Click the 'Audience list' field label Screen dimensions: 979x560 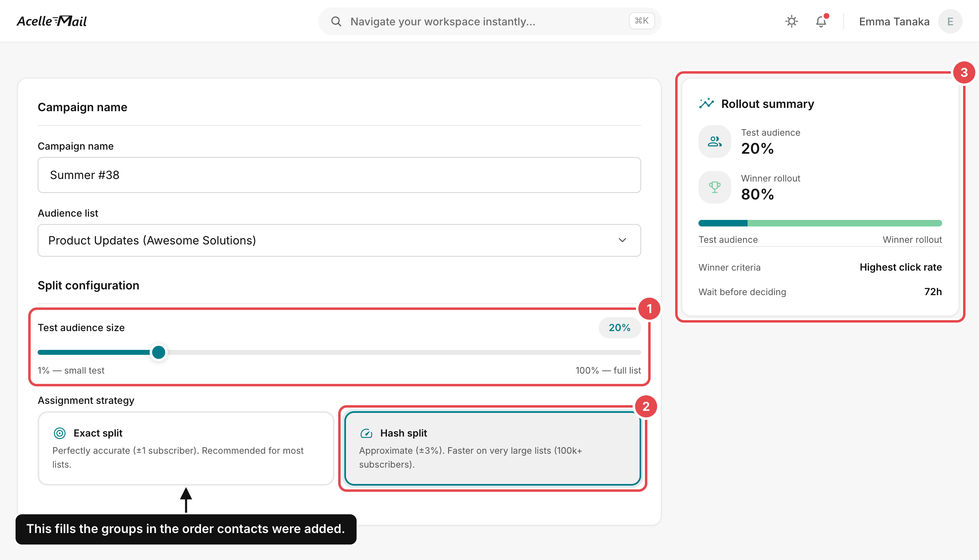pyautogui.click(x=68, y=213)
